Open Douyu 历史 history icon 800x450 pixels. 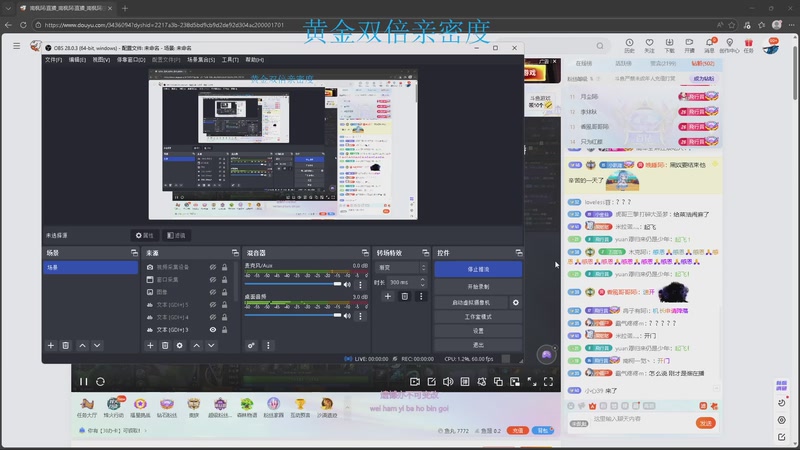click(x=629, y=45)
